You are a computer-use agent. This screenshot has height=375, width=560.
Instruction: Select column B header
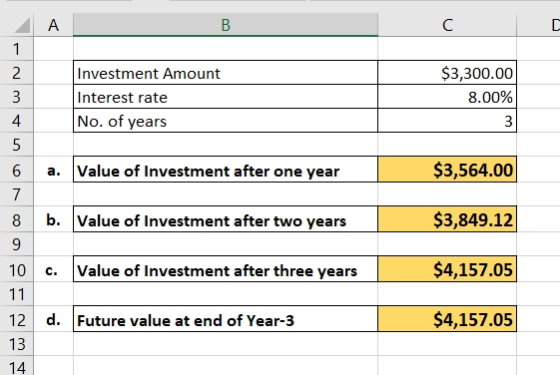(x=225, y=25)
